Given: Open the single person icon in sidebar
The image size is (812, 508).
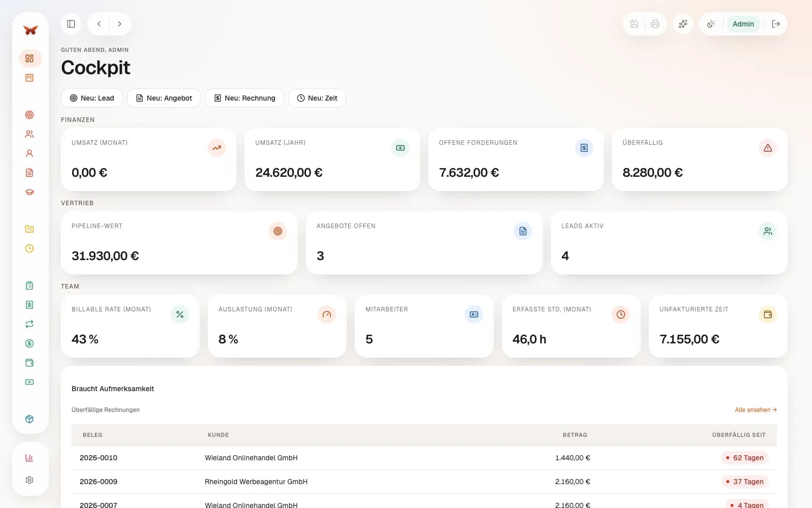Looking at the screenshot, I should [29, 153].
